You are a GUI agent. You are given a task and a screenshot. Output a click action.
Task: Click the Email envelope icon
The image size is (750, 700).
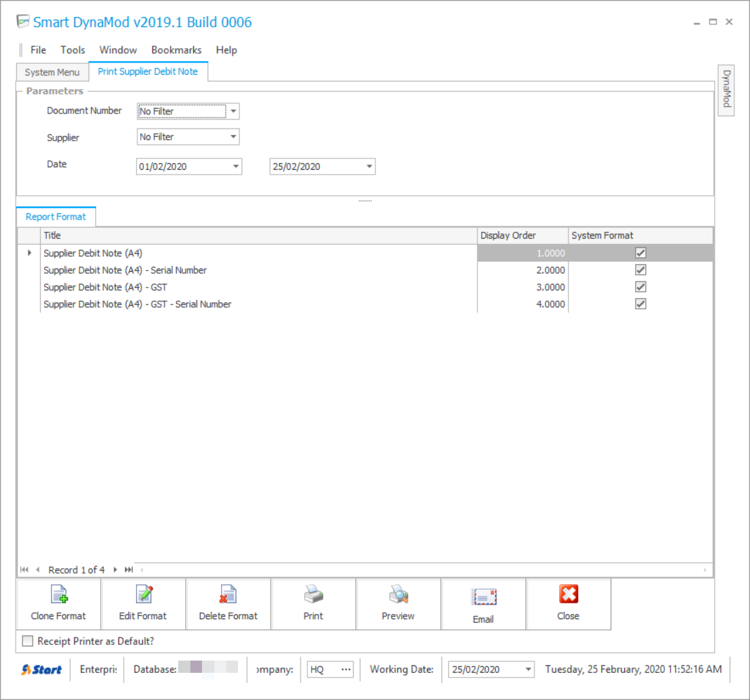click(483, 597)
